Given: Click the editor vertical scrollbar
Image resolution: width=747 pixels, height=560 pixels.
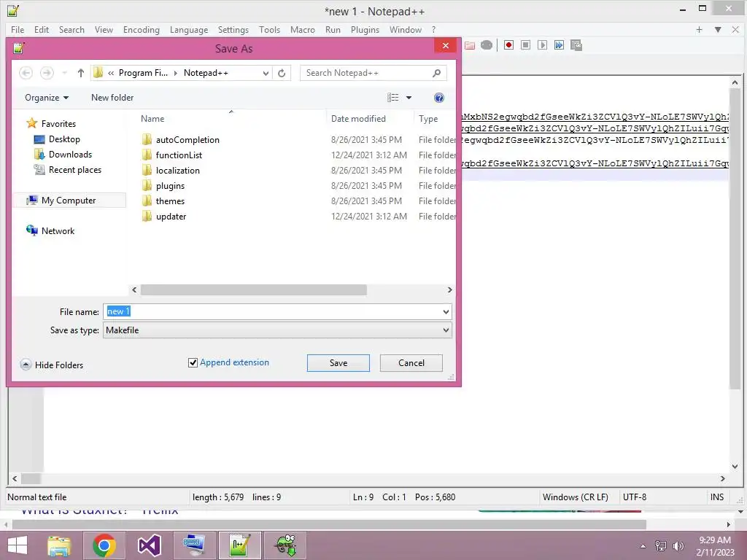Looking at the screenshot, I should [x=735, y=238].
